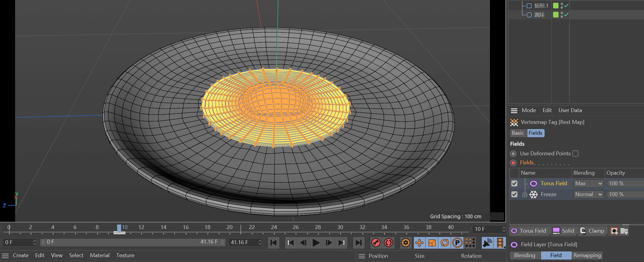Toggle visibility dots for 矩形.1
The height and width of the screenshot is (262, 644).
[562, 6]
